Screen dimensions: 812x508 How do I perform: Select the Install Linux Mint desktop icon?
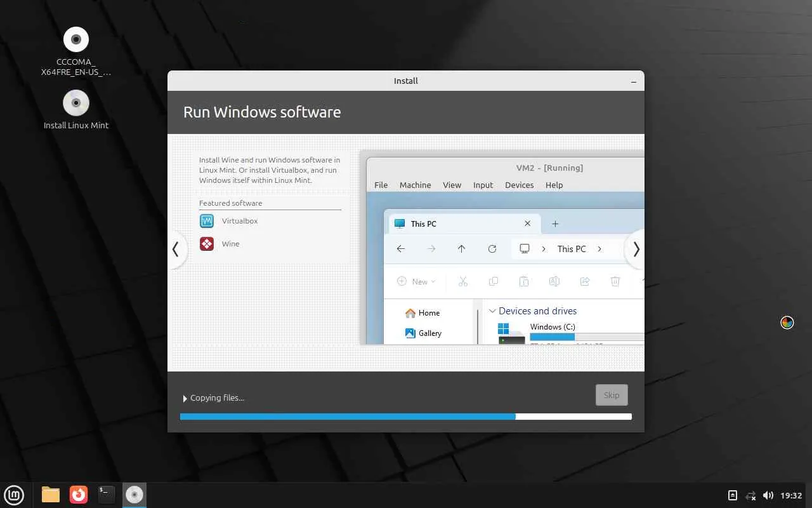(x=76, y=110)
